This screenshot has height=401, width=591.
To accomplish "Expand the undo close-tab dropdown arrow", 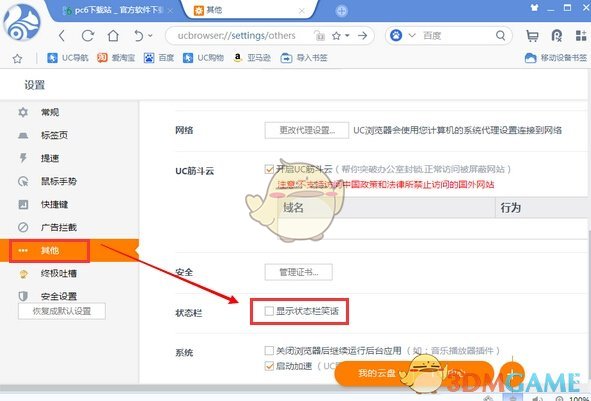I will tap(150, 36).
